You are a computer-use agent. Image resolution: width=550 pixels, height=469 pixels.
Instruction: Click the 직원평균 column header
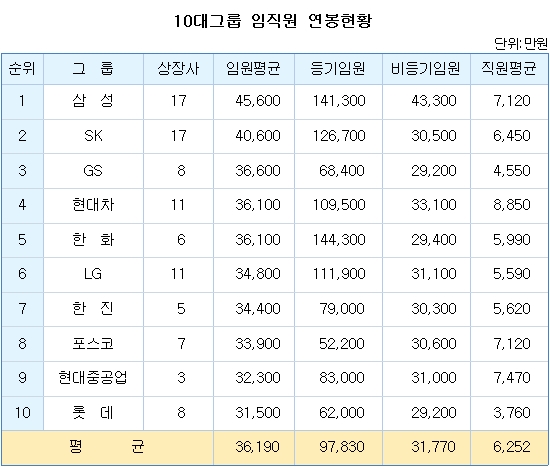pyautogui.click(x=509, y=69)
